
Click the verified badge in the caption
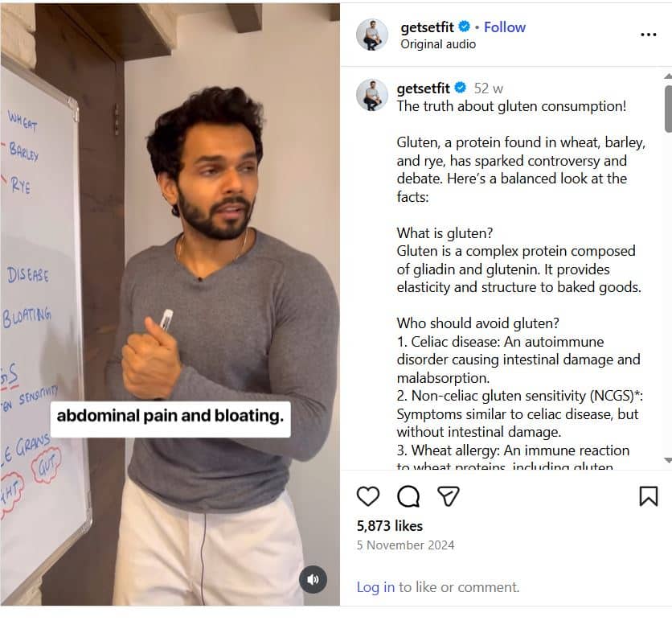tap(461, 88)
